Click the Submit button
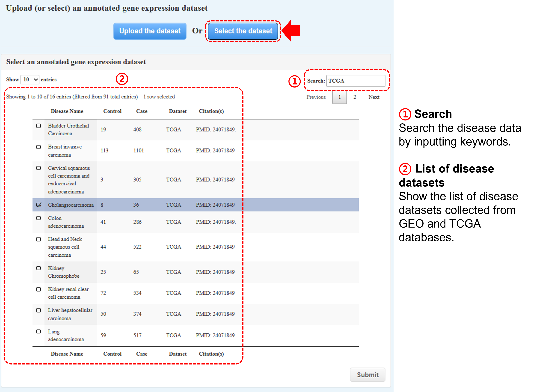 [x=367, y=375]
